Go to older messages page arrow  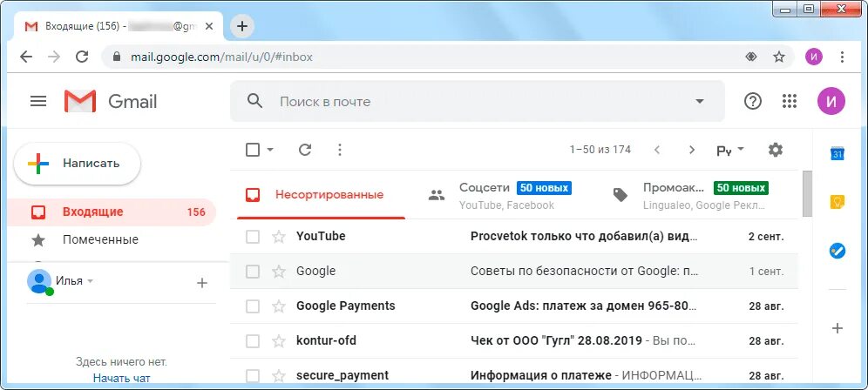[x=691, y=150]
